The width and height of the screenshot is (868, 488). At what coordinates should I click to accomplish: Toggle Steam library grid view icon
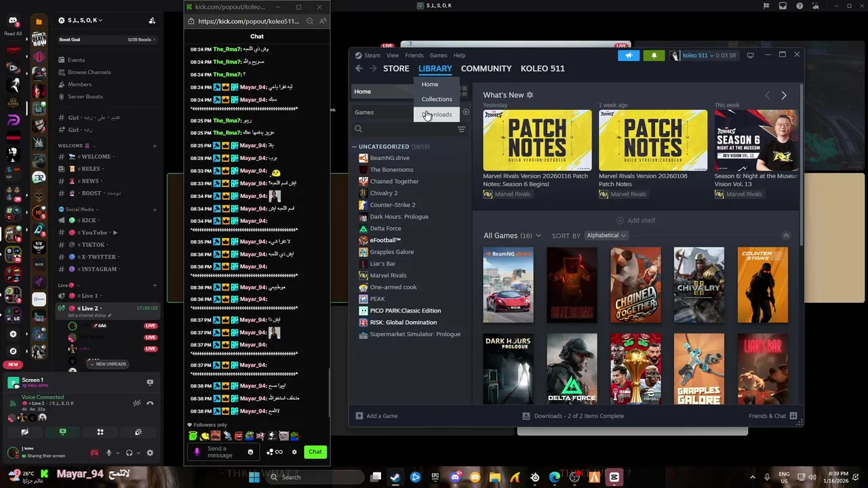click(x=464, y=91)
